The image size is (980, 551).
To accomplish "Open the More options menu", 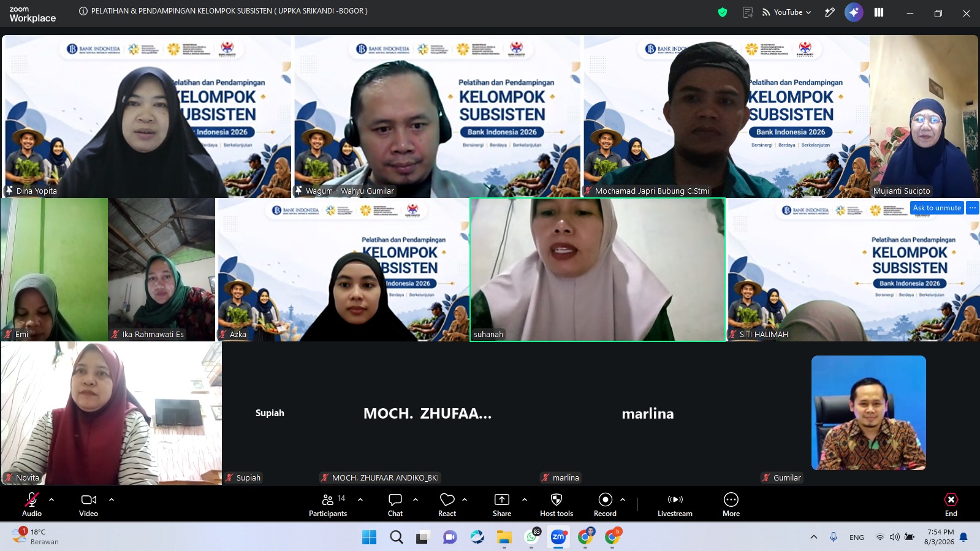I will (x=731, y=505).
